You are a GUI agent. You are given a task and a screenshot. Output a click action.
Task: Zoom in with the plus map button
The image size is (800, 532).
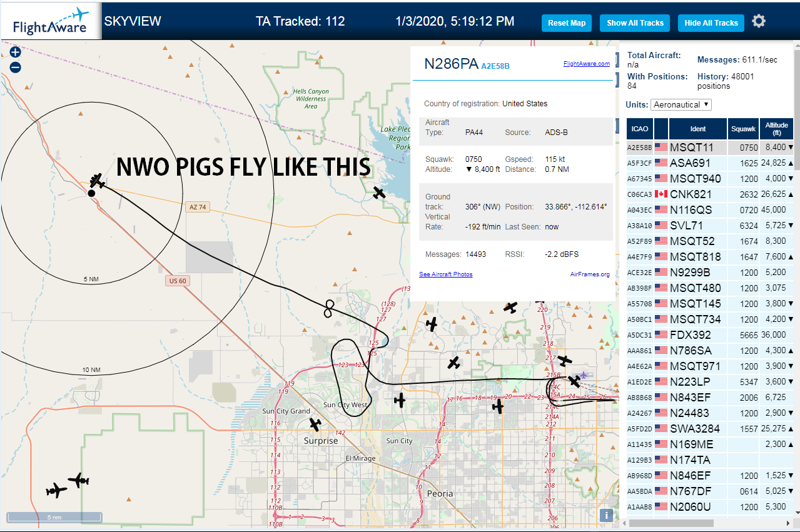pos(16,53)
